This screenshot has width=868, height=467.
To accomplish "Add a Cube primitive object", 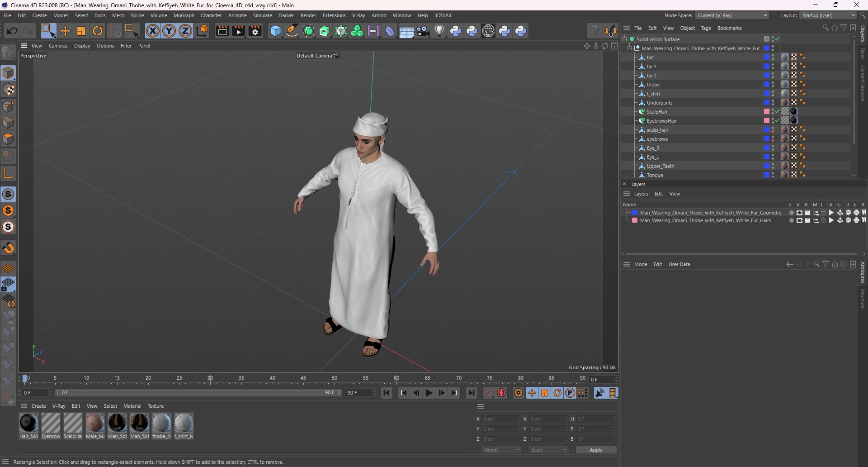I will coord(275,31).
